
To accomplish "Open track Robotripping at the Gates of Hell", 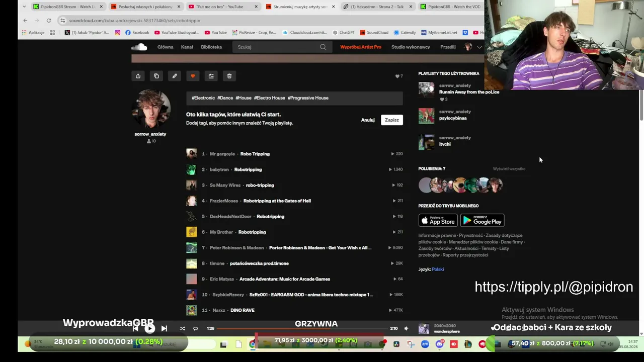I will 277,201.
